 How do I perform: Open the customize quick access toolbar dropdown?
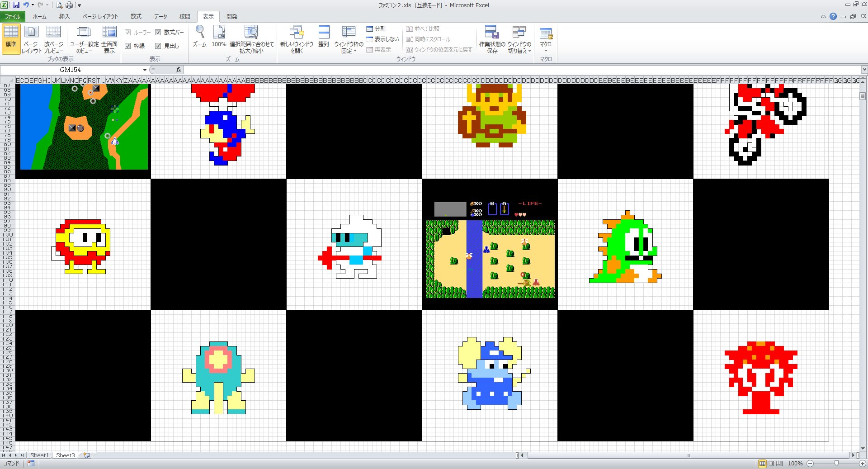pyautogui.click(x=79, y=5)
